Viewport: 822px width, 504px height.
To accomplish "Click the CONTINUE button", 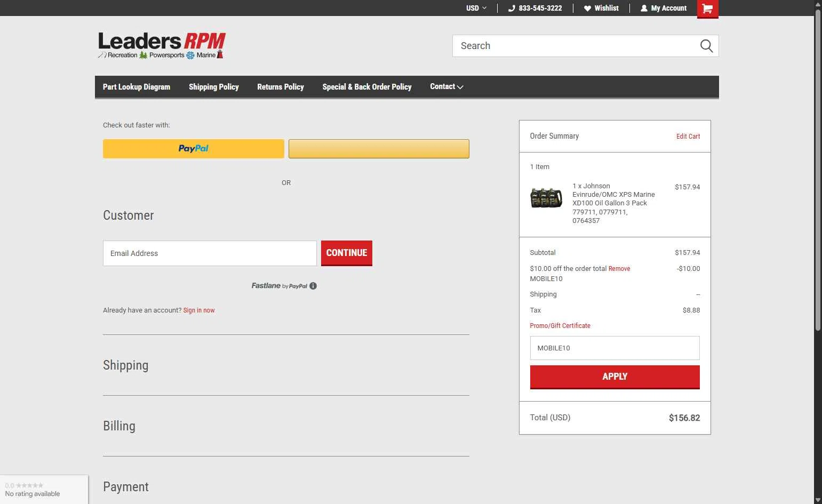I will pos(347,253).
